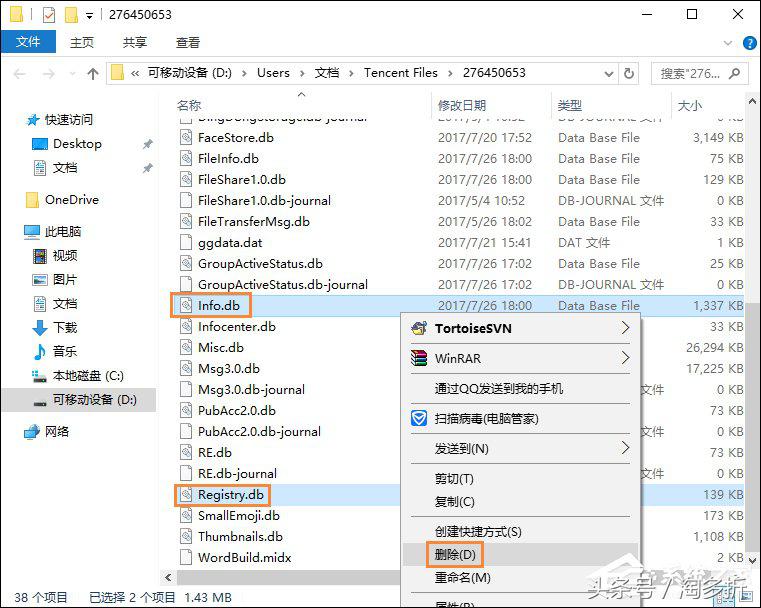Select the FaceStore.db file
Screen dimensions: 761x608
point(236,138)
